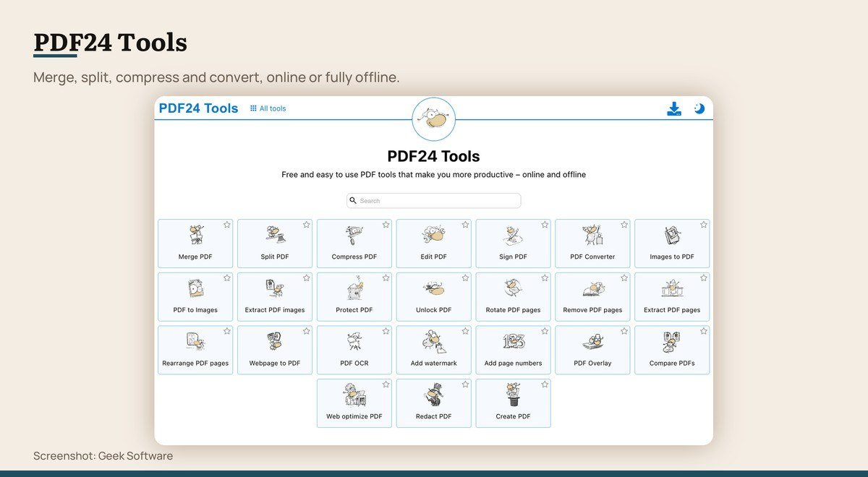Screen dimensions: 868x477
Task: Click the Unlock PDF label text
Action: (434, 310)
